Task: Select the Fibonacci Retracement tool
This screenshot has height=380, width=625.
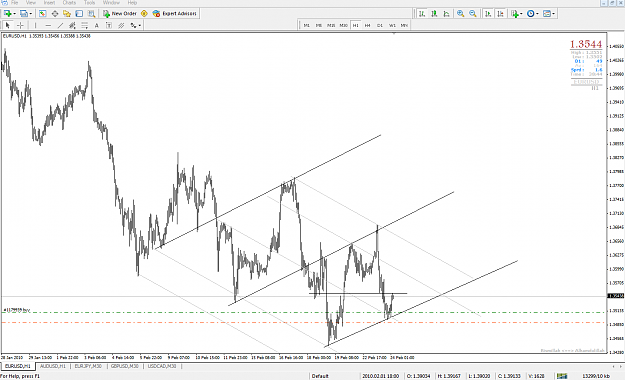Action: pos(85,25)
